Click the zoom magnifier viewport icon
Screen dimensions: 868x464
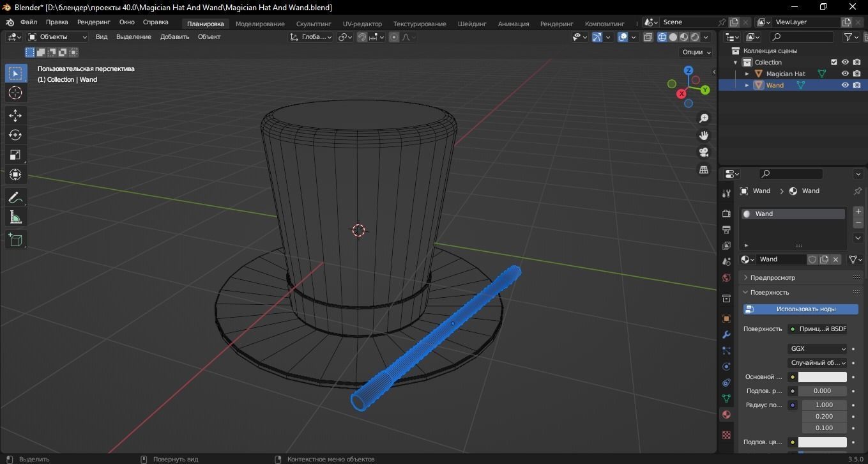tap(704, 118)
